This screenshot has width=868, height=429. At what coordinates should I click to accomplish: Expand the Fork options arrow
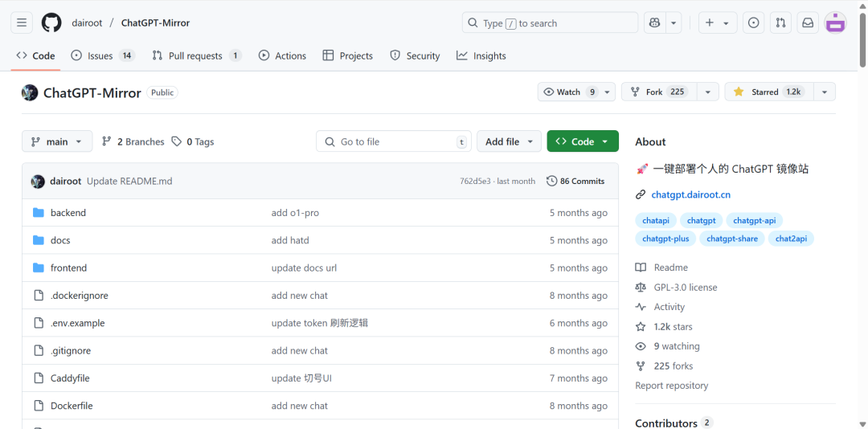707,92
